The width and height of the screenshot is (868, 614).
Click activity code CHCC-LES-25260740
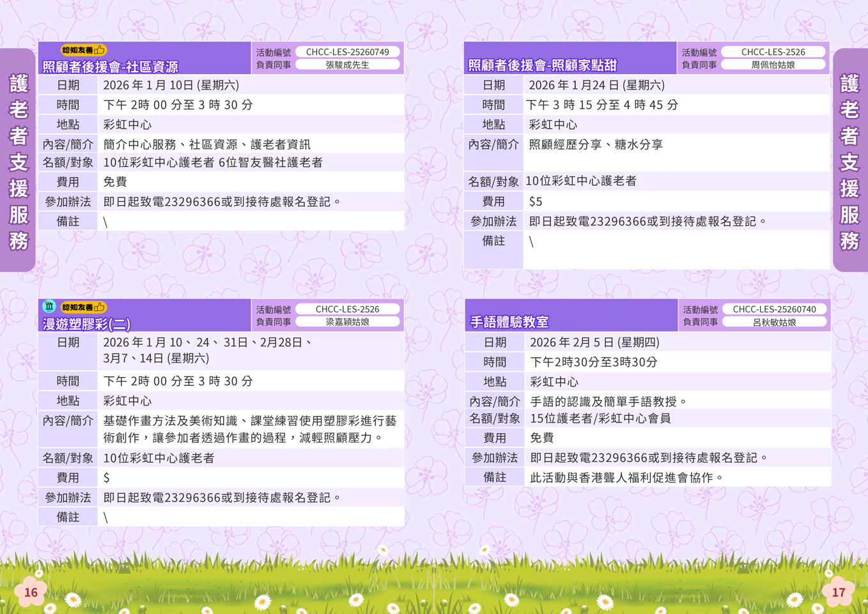[774, 309]
